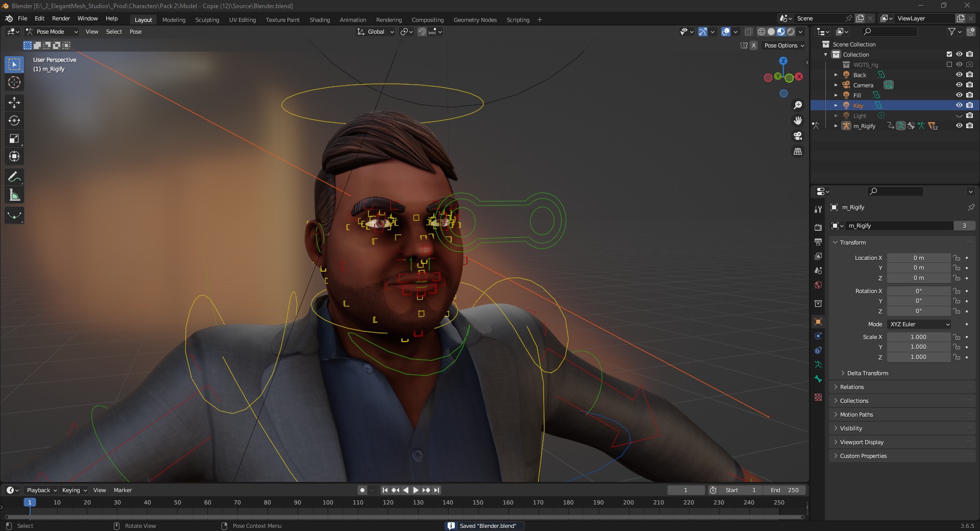Select the Scale tool in toolbar
The width and height of the screenshot is (980, 531).
[14, 138]
